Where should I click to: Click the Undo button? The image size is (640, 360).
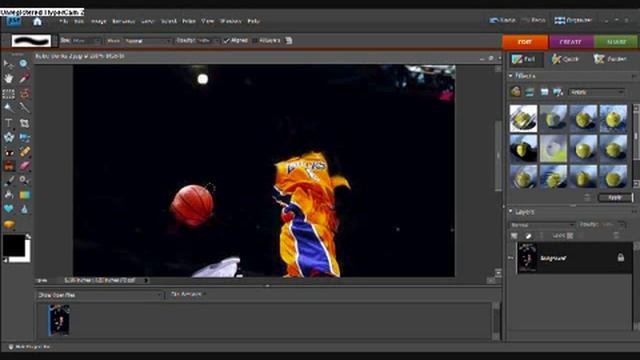[502, 20]
